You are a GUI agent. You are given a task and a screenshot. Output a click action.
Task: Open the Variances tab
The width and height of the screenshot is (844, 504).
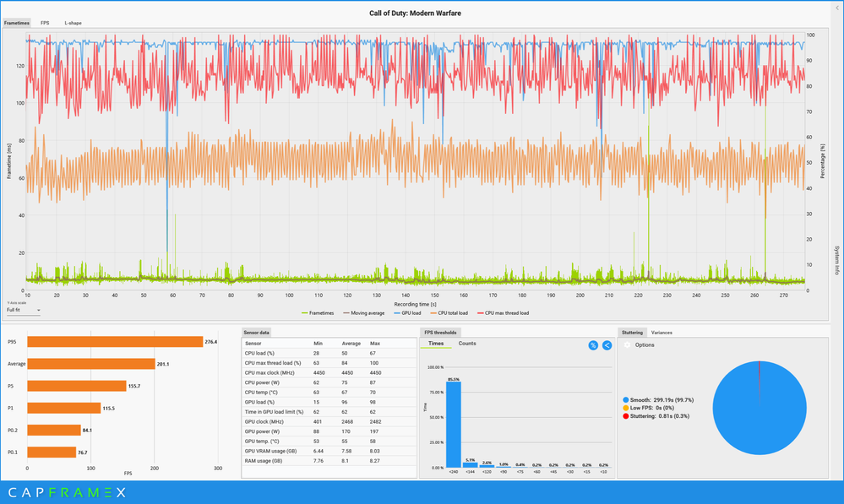662,333
